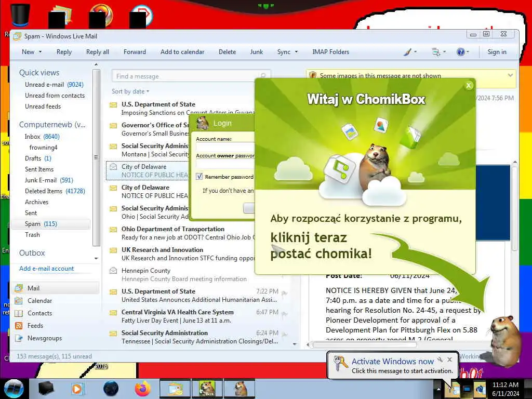
Task: Open Feeds section icon
Action: (19, 326)
